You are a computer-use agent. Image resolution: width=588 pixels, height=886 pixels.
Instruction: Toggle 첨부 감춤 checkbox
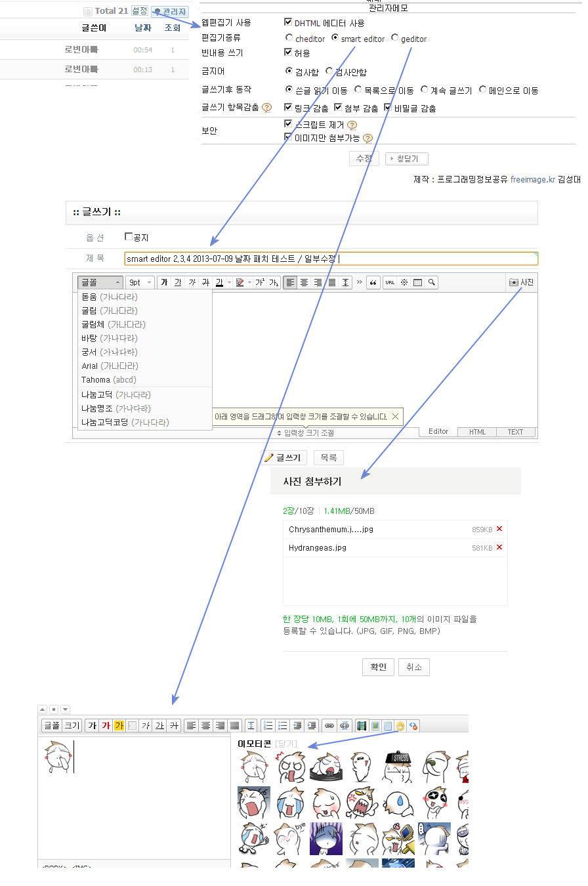coord(338,107)
